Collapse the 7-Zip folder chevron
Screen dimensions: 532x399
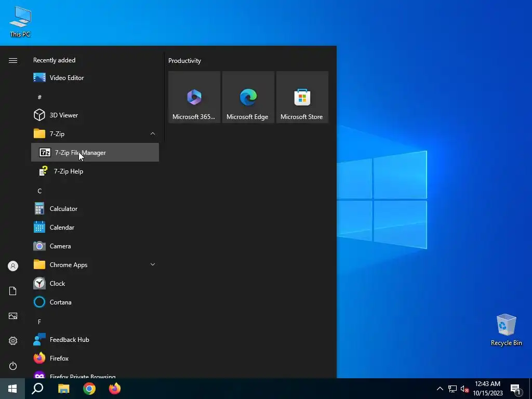point(153,134)
